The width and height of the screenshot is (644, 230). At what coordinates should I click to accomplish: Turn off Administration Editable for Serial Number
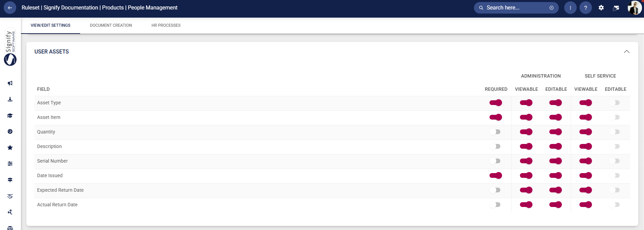click(555, 161)
